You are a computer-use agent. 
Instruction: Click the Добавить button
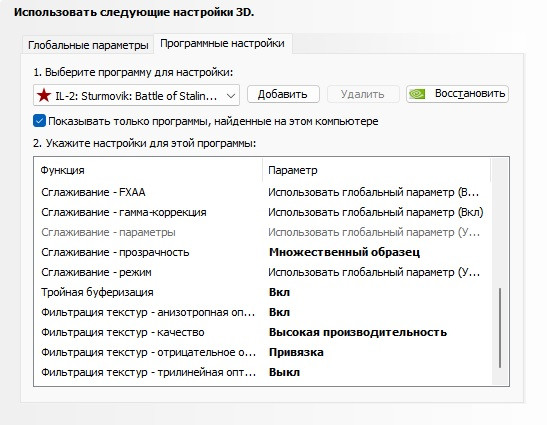[283, 94]
